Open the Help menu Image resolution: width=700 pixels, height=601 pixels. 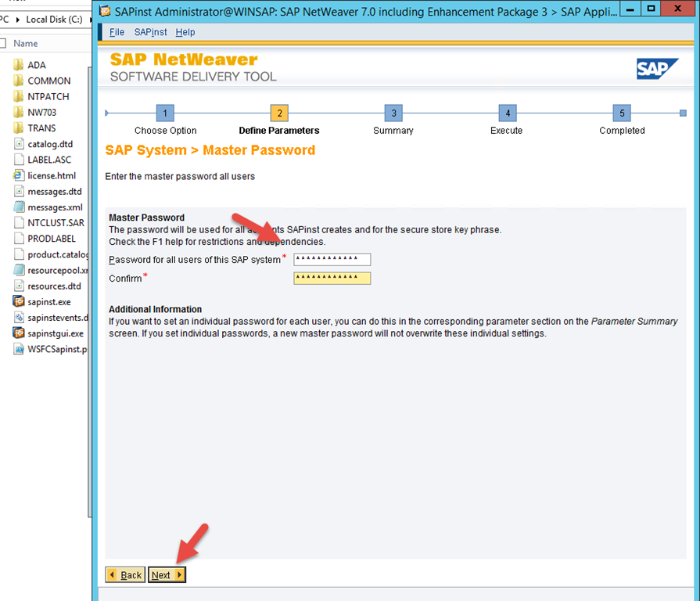(x=185, y=32)
